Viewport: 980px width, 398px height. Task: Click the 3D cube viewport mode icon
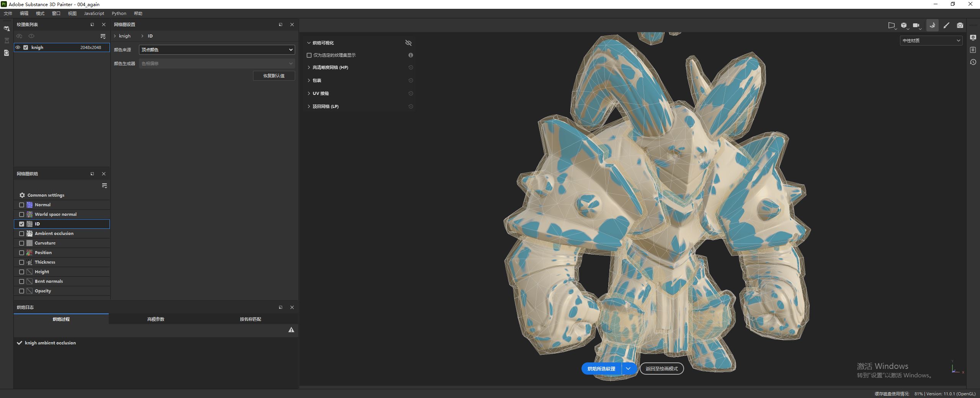tap(904, 25)
